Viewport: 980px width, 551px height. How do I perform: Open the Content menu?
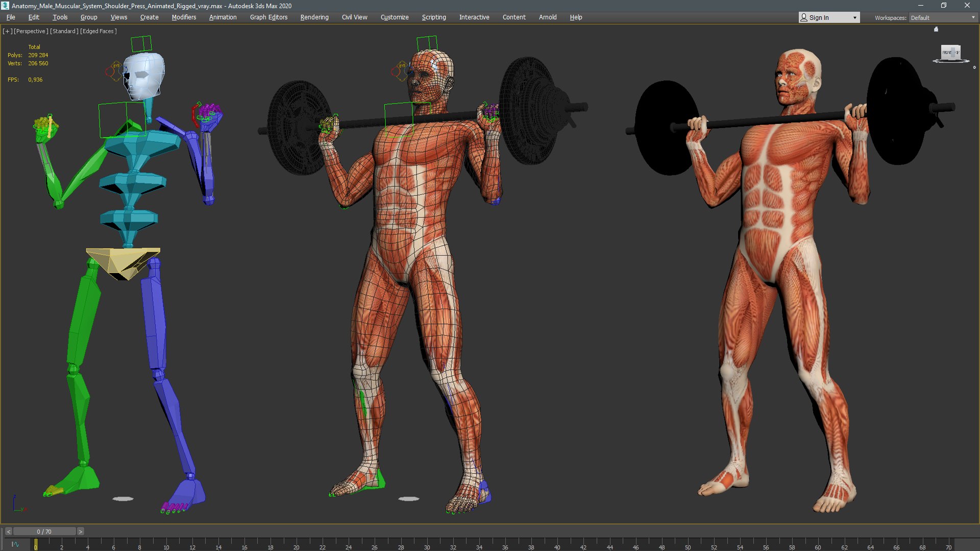click(514, 17)
